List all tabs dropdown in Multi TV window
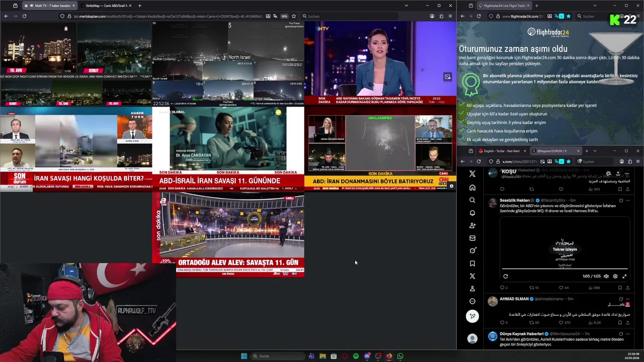The width and height of the screenshot is (644, 362). pyautogui.click(x=406, y=6)
